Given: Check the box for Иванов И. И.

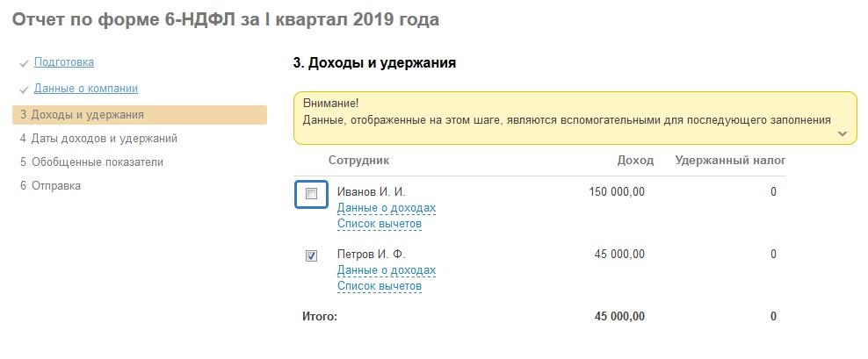Looking at the screenshot, I should pos(311,194).
